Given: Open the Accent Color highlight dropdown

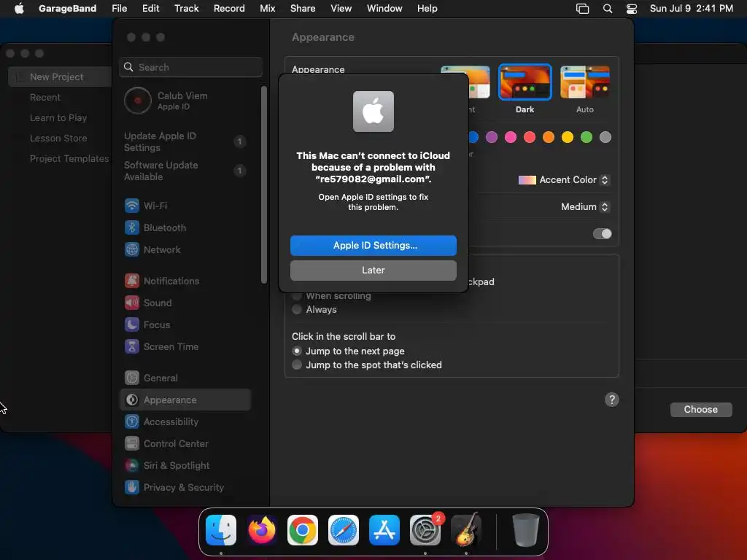Looking at the screenshot, I should point(563,180).
